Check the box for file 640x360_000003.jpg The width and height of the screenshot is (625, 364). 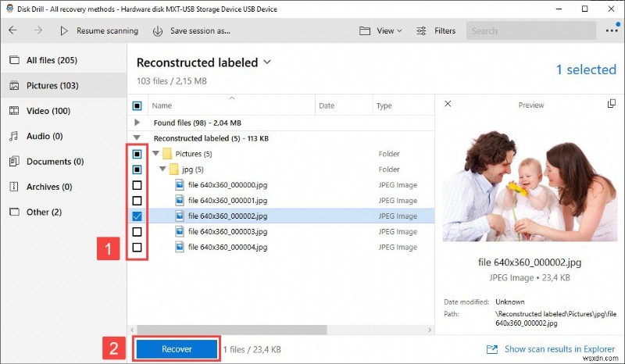coord(137,232)
